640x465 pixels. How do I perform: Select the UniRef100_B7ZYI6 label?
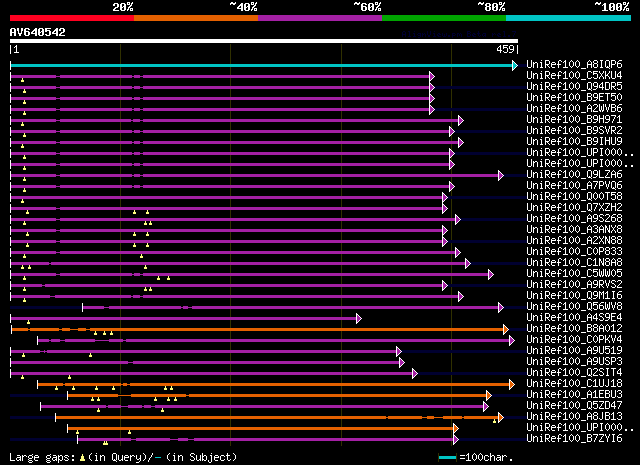click(574, 439)
